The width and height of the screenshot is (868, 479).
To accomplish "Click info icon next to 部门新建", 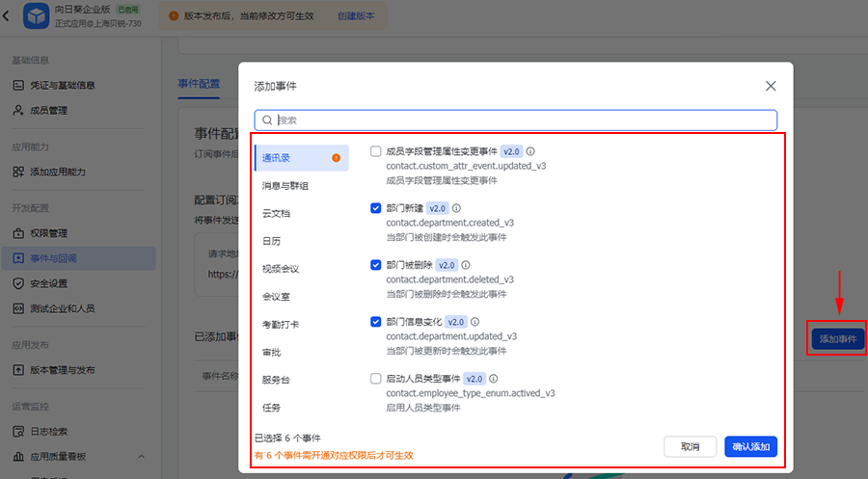I will (x=456, y=208).
